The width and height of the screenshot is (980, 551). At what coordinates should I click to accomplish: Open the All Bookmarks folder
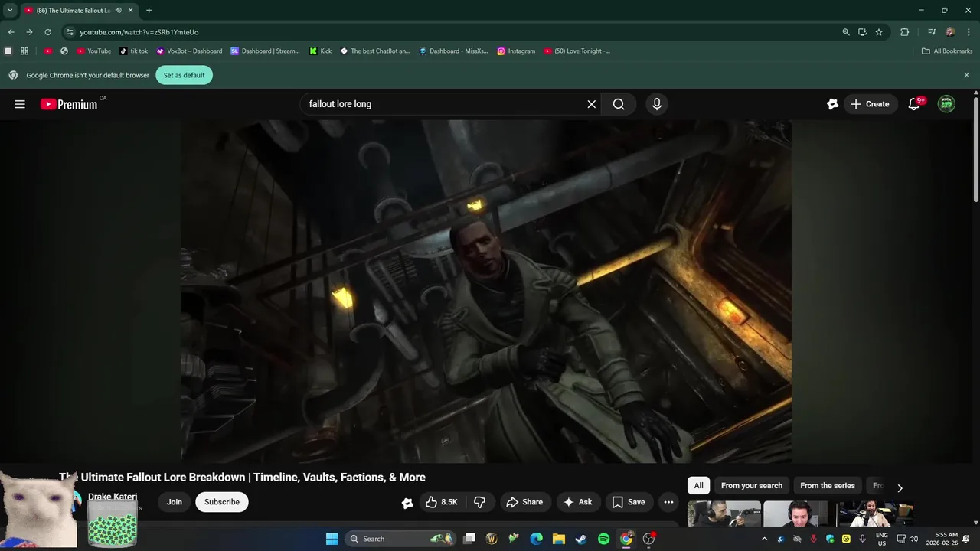[947, 51]
